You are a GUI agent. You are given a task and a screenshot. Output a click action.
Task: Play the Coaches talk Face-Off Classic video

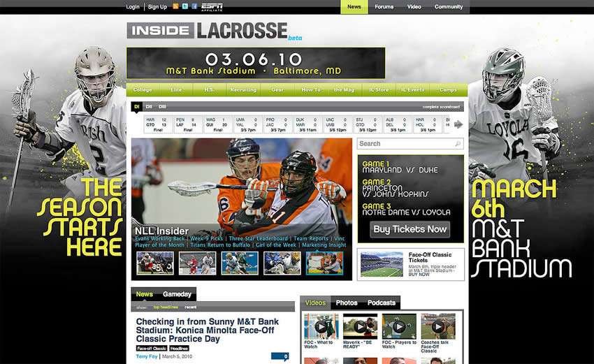tap(438, 326)
